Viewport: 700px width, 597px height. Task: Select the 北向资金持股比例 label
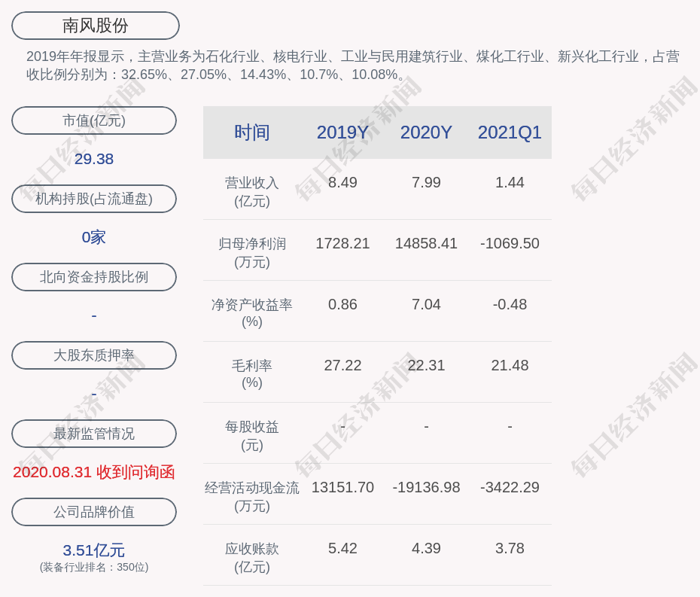(94, 277)
